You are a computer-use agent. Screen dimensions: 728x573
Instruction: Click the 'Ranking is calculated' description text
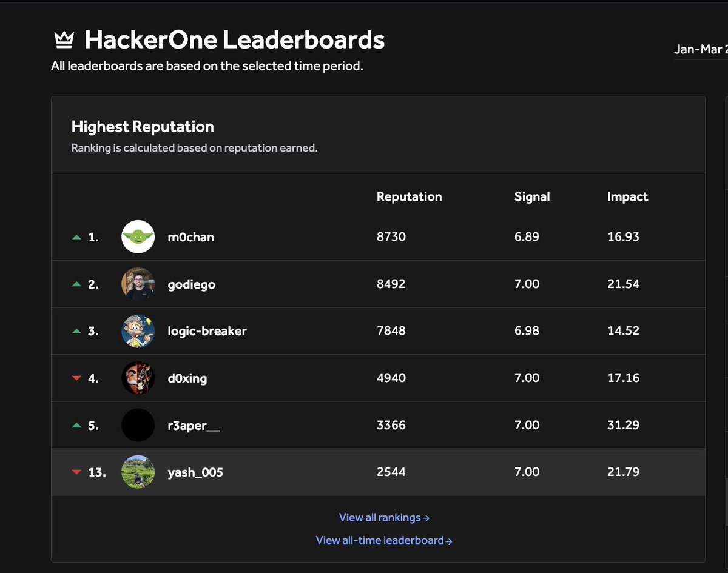[194, 147]
